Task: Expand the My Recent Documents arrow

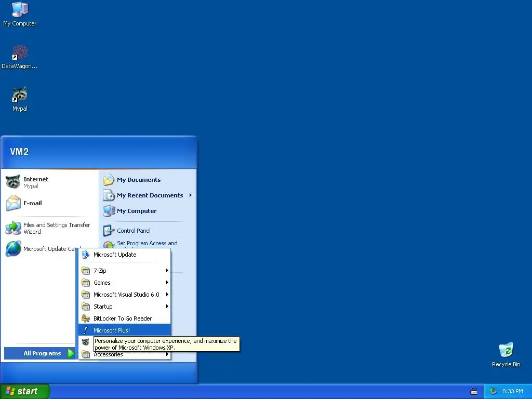Action: tap(191, 195)
